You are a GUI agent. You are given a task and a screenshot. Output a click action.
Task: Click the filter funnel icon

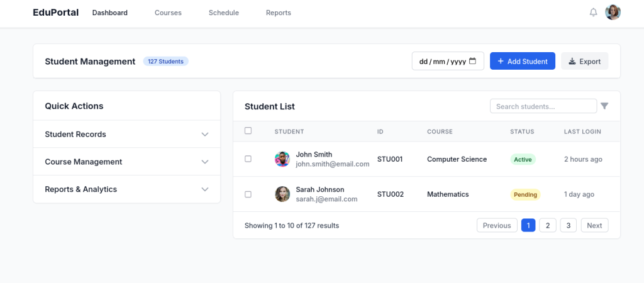[x=604, y=106]
